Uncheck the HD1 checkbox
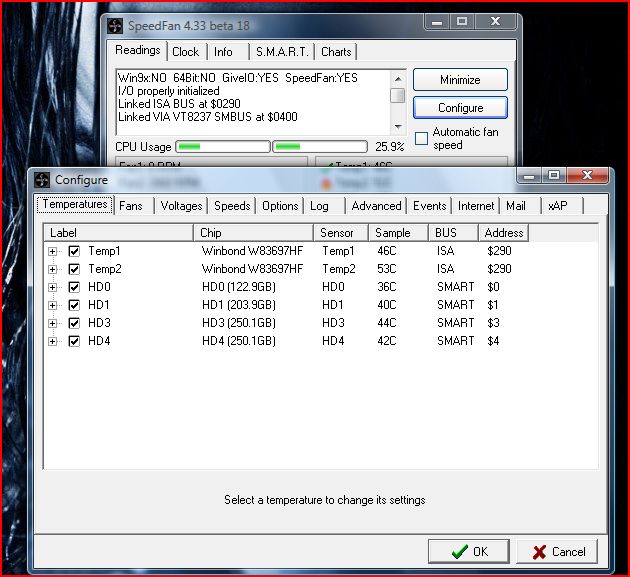This screenshot has height=577, width=630. point(74,305)
